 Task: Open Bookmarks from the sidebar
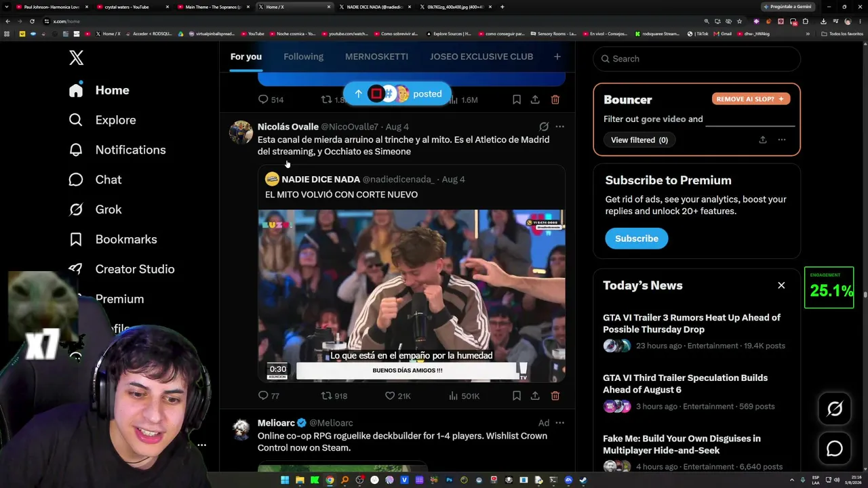click(x=113, y=239)
